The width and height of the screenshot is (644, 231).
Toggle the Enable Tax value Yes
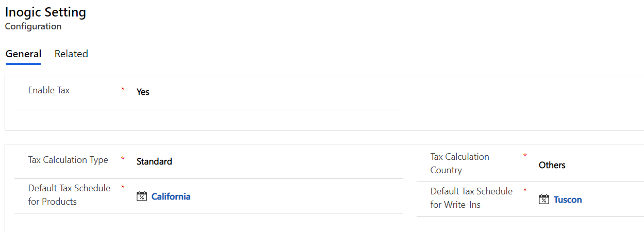[143, 92]
